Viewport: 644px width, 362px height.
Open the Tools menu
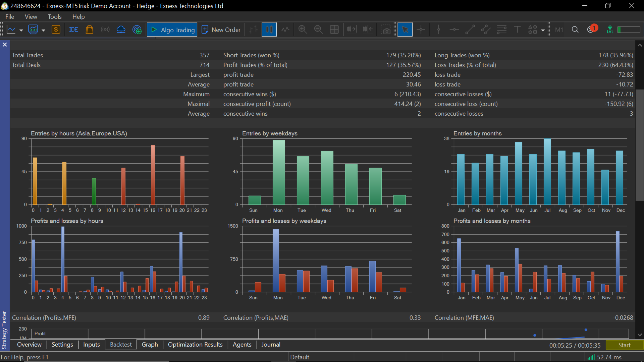coord(54,16)
